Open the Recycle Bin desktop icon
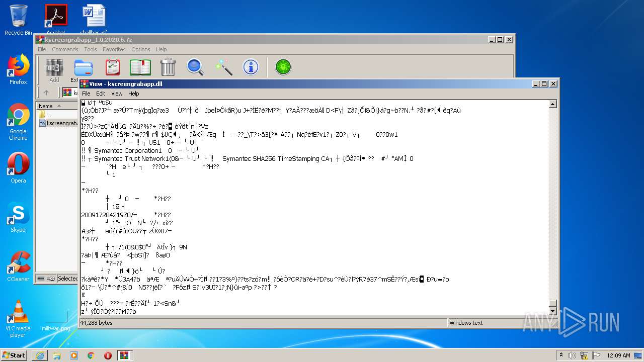Image resolution: width=644 pixels, height=362 pixels. coord(18,20)
